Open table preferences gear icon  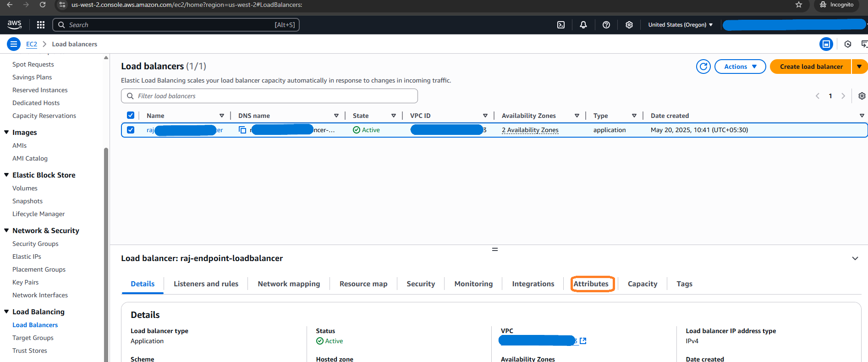(x=862, y=96)
